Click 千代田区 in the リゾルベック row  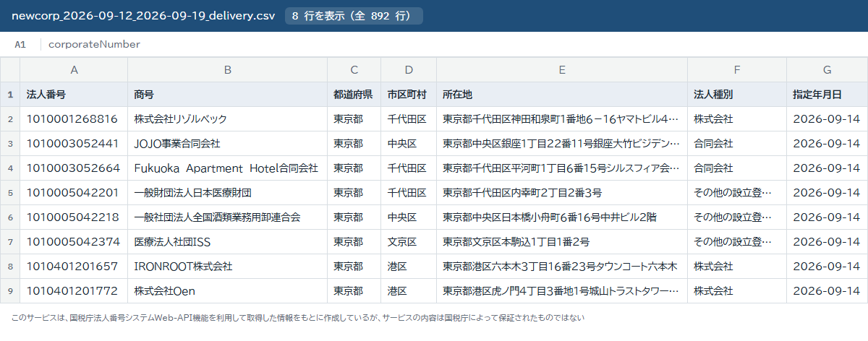pyautogui.click(x=409, y=119)
